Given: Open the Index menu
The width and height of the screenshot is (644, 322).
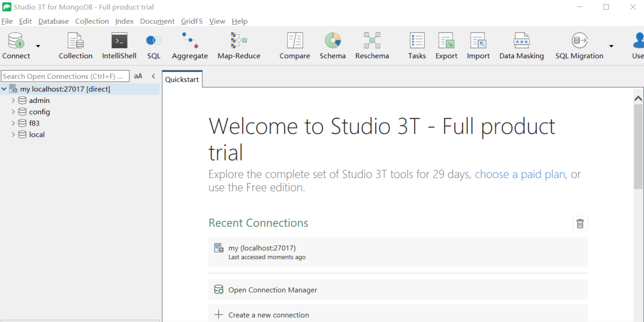Looking at the screenshot, I should pyautogui.click(x=124, y=21).
